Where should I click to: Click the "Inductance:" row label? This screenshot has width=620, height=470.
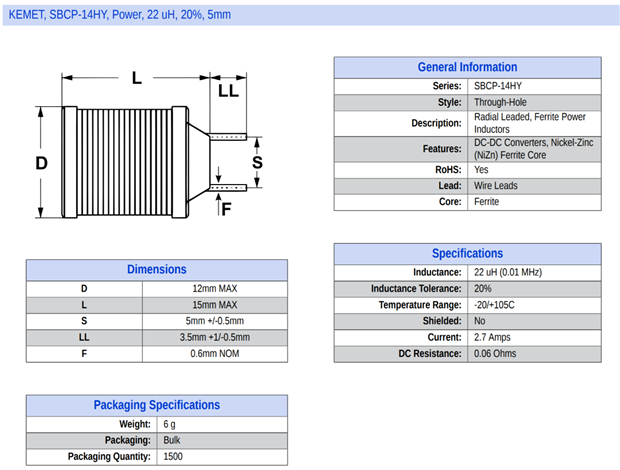pos(437,272)
